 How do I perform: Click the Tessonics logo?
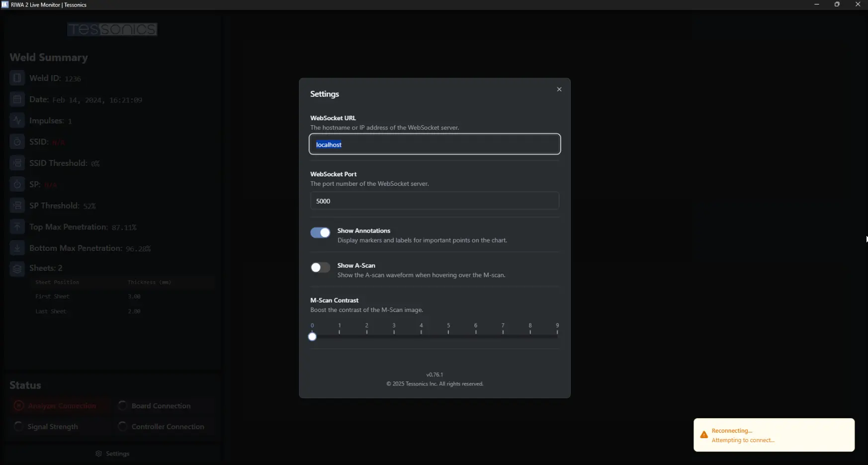tap(112, 29)
